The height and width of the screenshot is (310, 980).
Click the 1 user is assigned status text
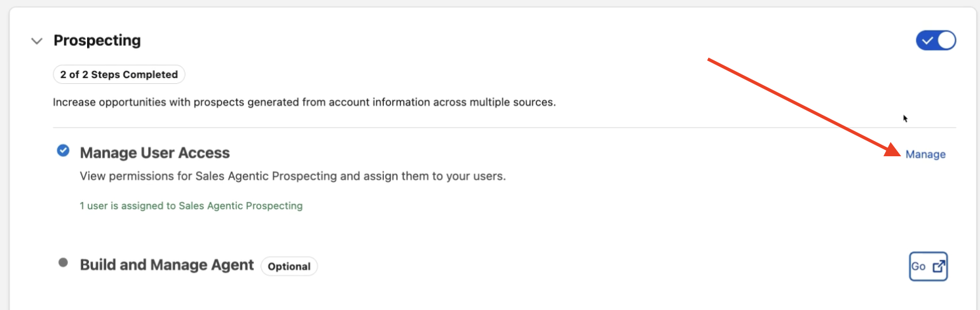pos(191,206)
